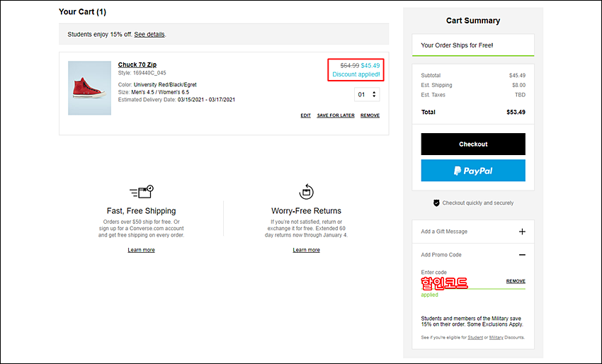Pay with the PayPal button

click(473, 171)
